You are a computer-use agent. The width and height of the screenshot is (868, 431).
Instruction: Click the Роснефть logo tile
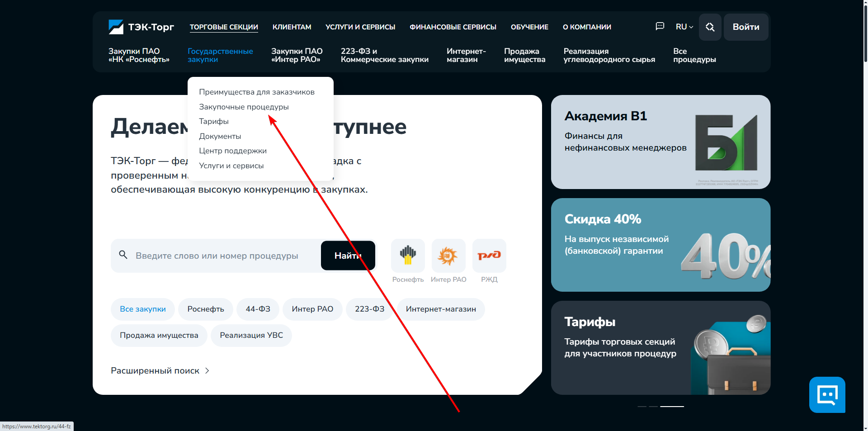(x=408, y=255)
